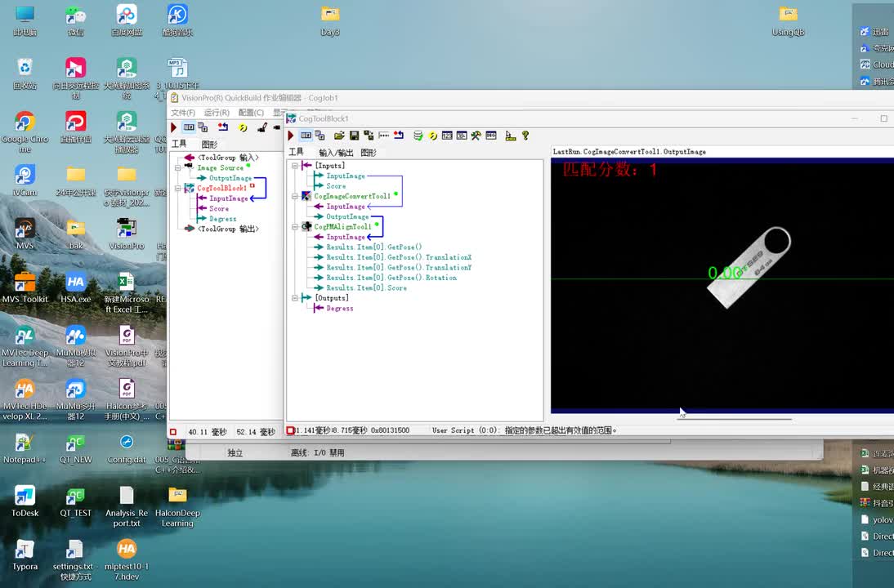
Task: Click the CogPMAlignTool1 tool icon in tree
Action: tap(306, 226)
